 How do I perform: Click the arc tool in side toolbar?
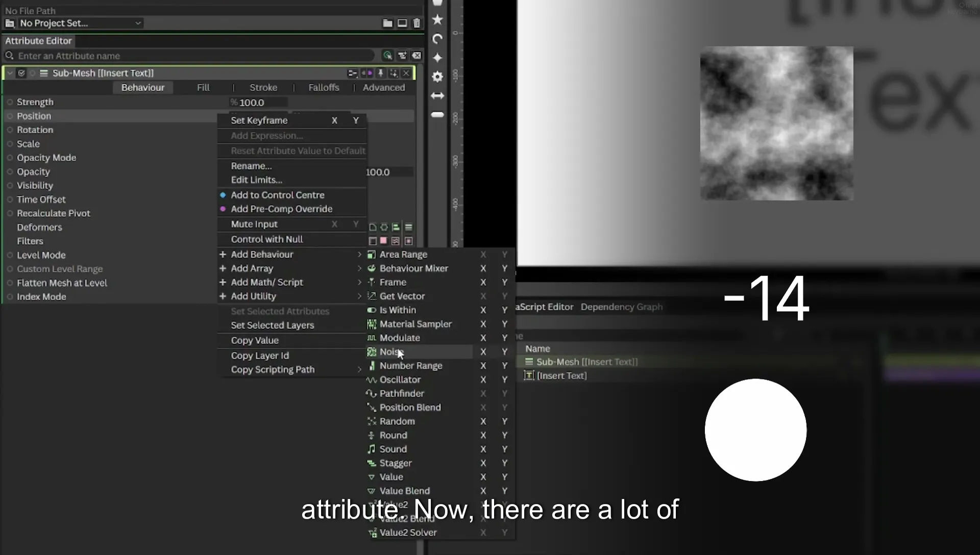(x=437, y=39)
